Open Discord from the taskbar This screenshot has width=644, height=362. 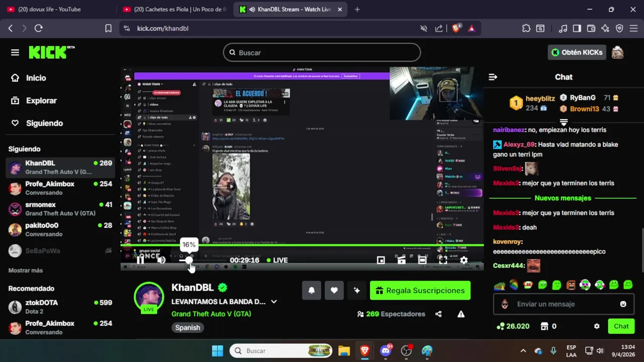386,350
